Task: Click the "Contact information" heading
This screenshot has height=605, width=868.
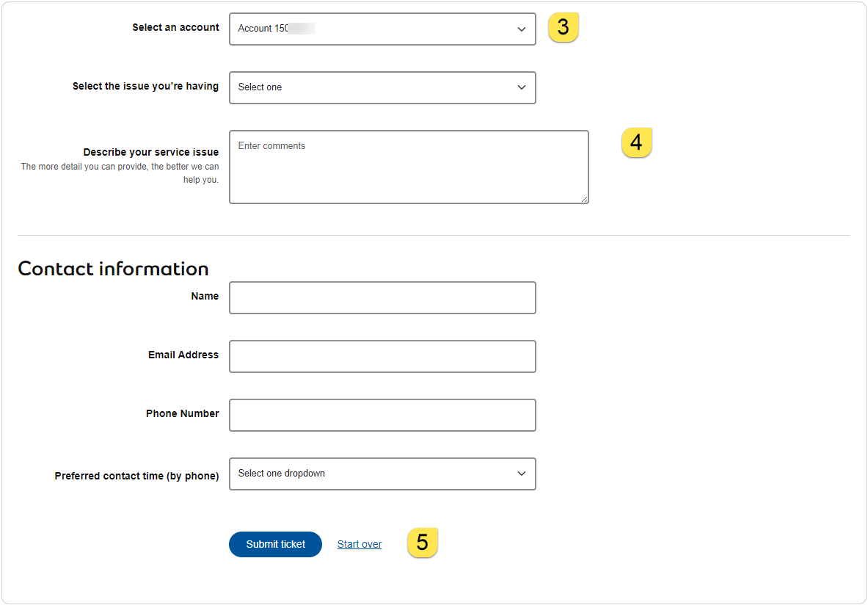Action: click(113, 269)
